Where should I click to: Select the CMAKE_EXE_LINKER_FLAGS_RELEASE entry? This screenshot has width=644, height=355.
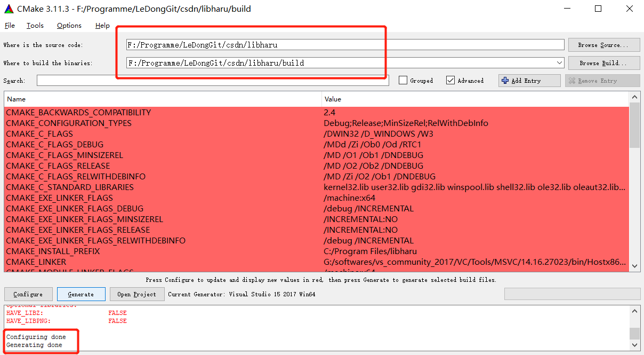(x=78, y=230)
